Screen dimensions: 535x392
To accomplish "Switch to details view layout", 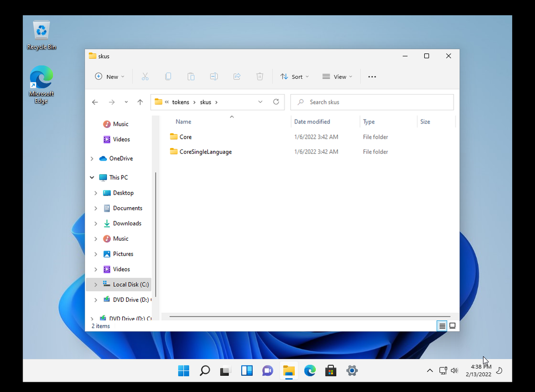I will (442, 326).
